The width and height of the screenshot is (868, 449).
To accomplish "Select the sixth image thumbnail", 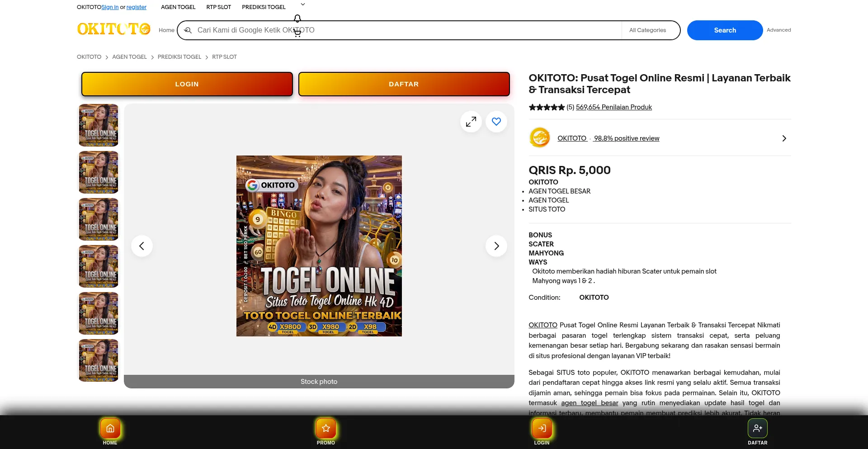I will tap(99, 360).
